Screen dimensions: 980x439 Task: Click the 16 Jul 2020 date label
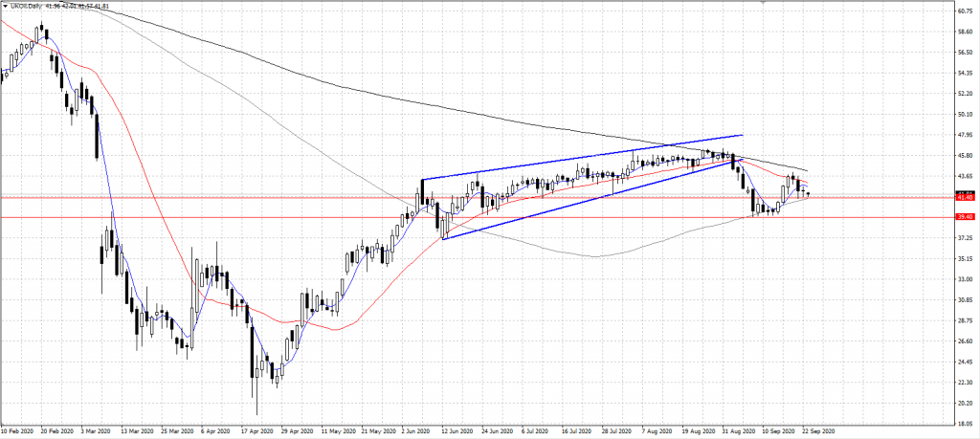tap(578, 432)
